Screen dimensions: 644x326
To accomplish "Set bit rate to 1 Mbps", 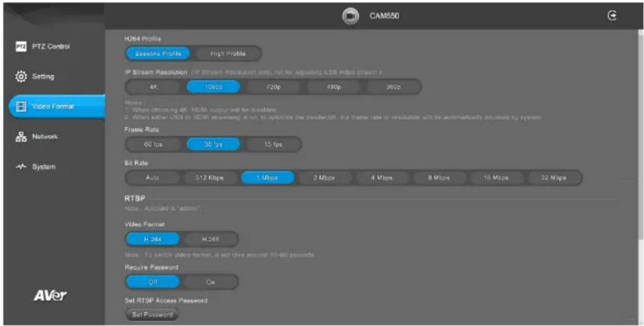I will tap(267, 178).
